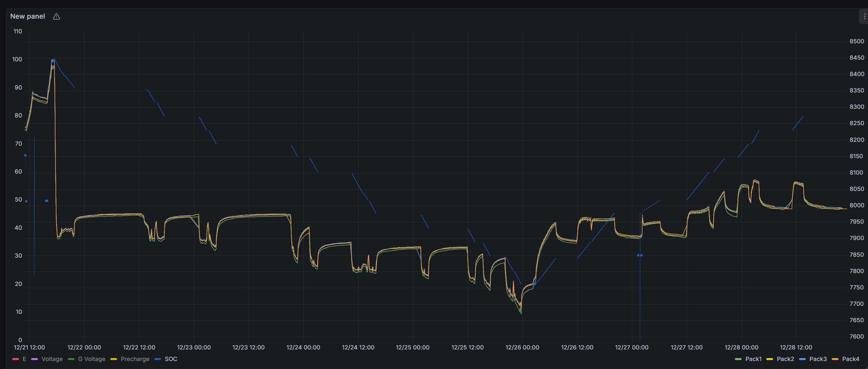Viewport: 868px width, 369px height.
Task: Open the blue SOC color swatch
Action: click(x=158, y=359)
